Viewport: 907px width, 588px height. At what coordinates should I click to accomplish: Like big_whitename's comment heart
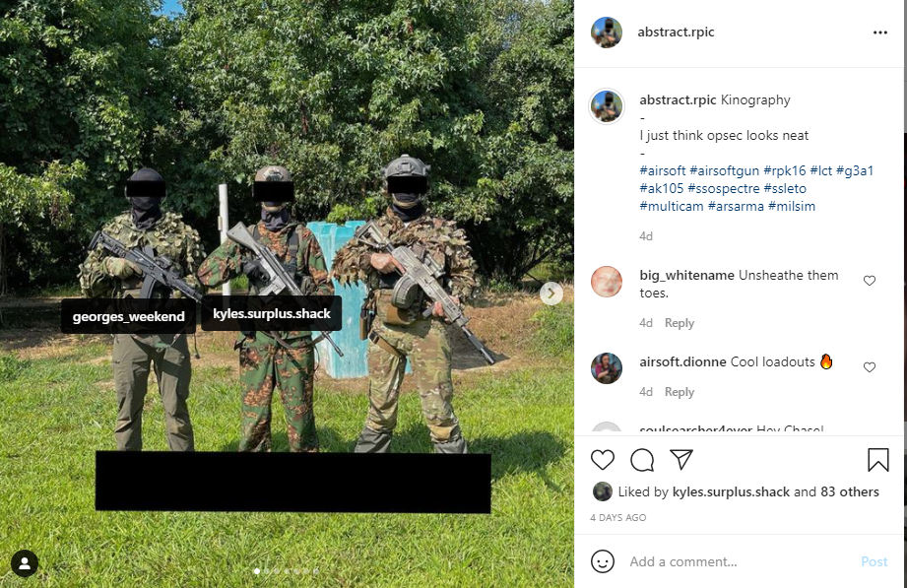click(x=869, y=281)
